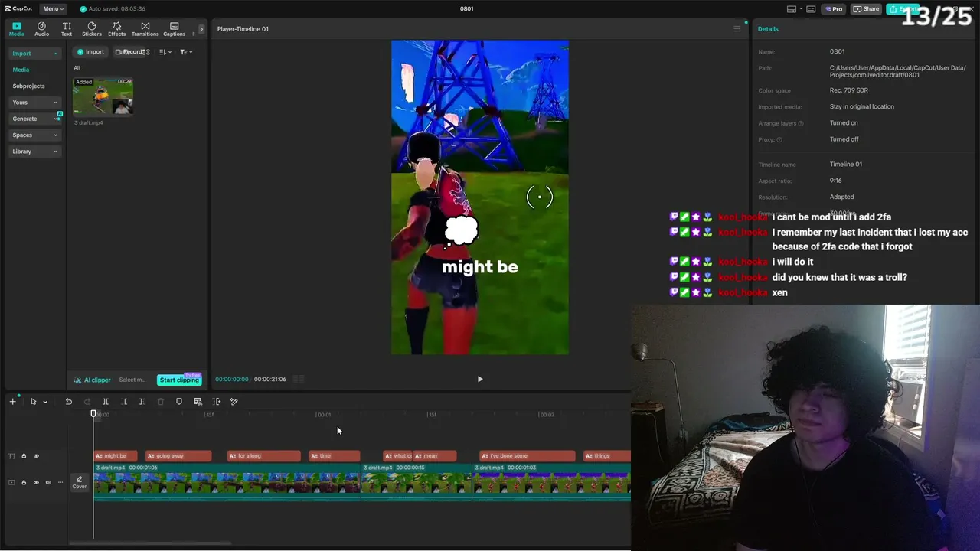Image resolution: width=980 pixels, height=551 pixels.
Task: Click the Share button
Action: point(867,9)
